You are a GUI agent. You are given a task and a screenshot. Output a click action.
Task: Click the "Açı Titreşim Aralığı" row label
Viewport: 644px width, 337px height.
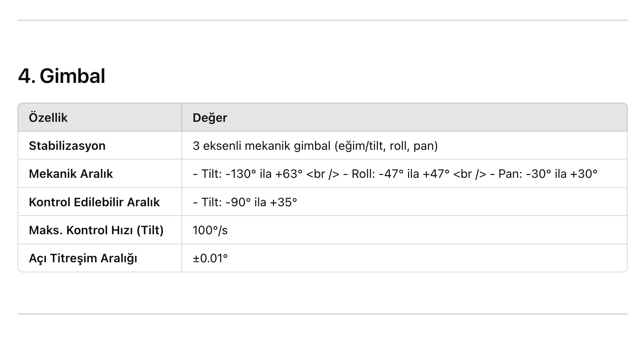(83, 258)
